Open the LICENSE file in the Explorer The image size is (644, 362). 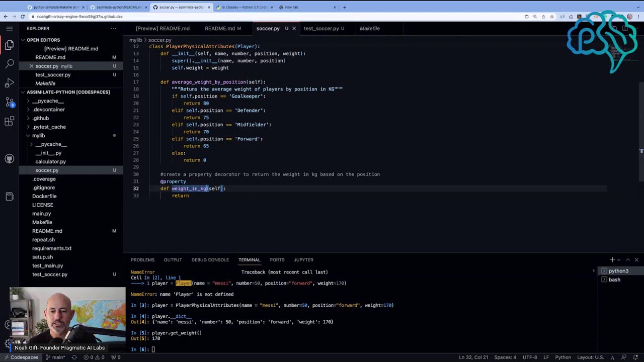point(42,205)
